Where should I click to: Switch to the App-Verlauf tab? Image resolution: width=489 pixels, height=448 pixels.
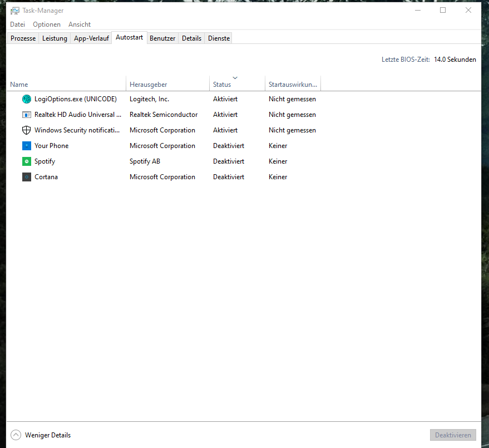(x=91, y=38)
